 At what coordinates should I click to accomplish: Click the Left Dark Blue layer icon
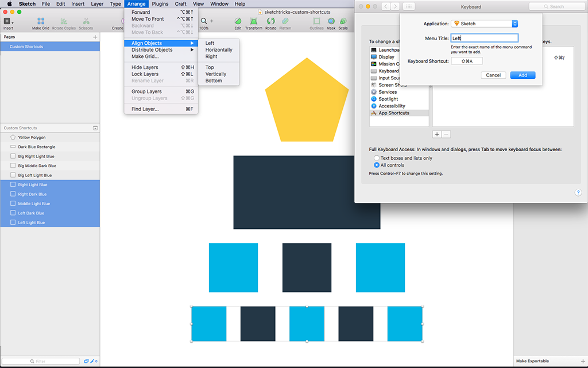point(13,213)
